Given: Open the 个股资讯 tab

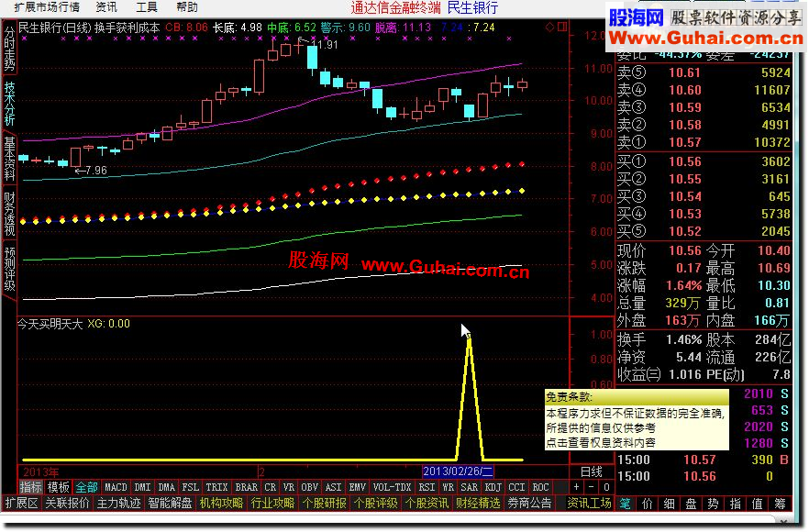Looking at the screenshot, I should tap(427, 503).
